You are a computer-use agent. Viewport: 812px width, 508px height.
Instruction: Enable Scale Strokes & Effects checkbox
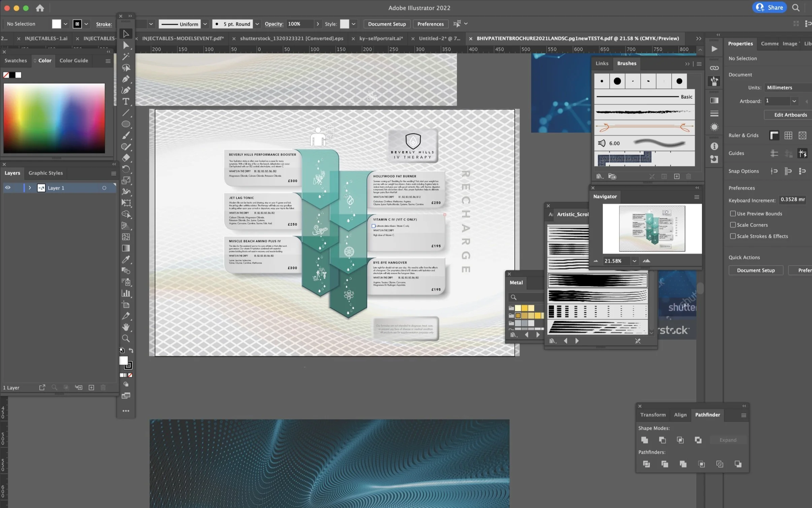click(733, 236)
